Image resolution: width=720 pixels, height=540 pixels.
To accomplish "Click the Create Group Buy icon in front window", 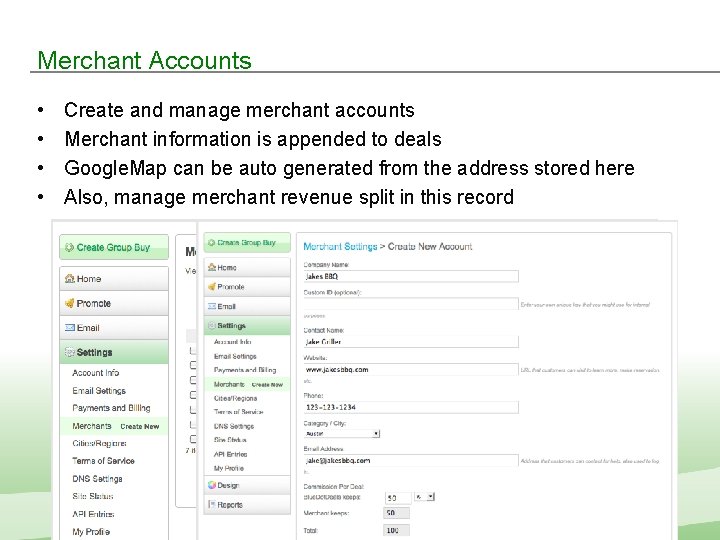I will click(211, 242).
